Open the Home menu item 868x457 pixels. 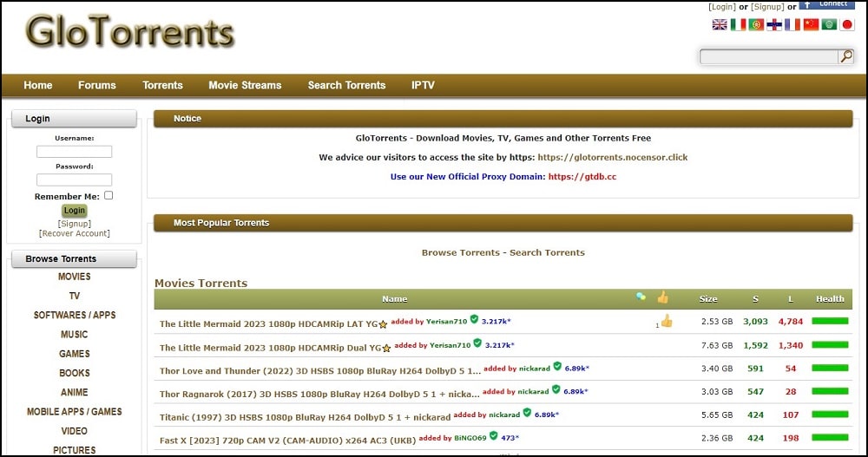tap(37, 85)
